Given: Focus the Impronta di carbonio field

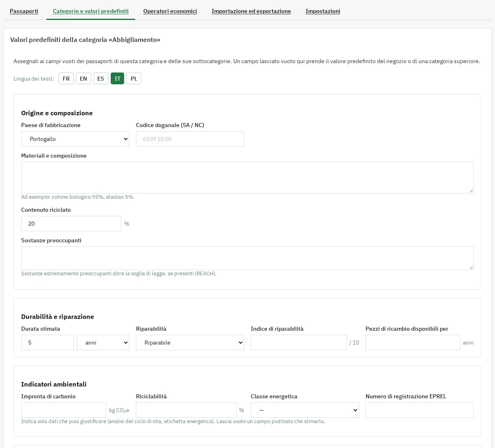Looking at the screenshot, I should tap(64, 410).
